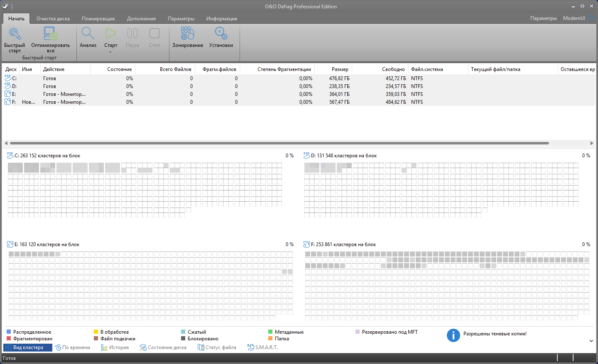Screen dimensions: 598x364
Task: Click the Оптимизировать все icon
Action: point(50,34)
